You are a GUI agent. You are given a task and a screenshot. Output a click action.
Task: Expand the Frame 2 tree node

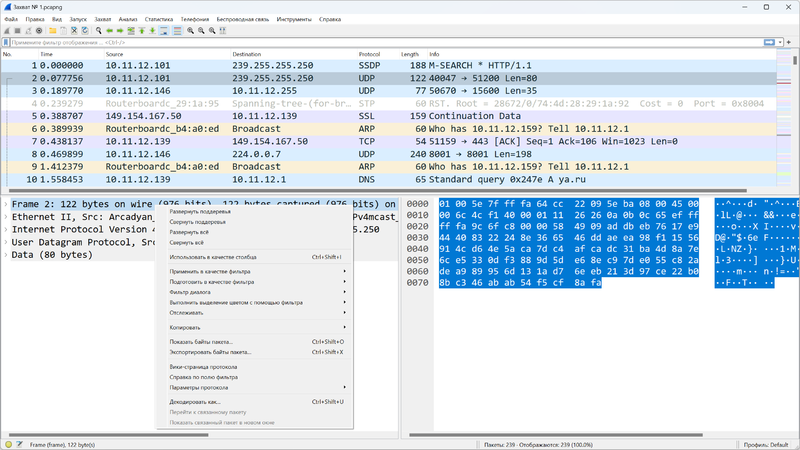click(6, 204)
